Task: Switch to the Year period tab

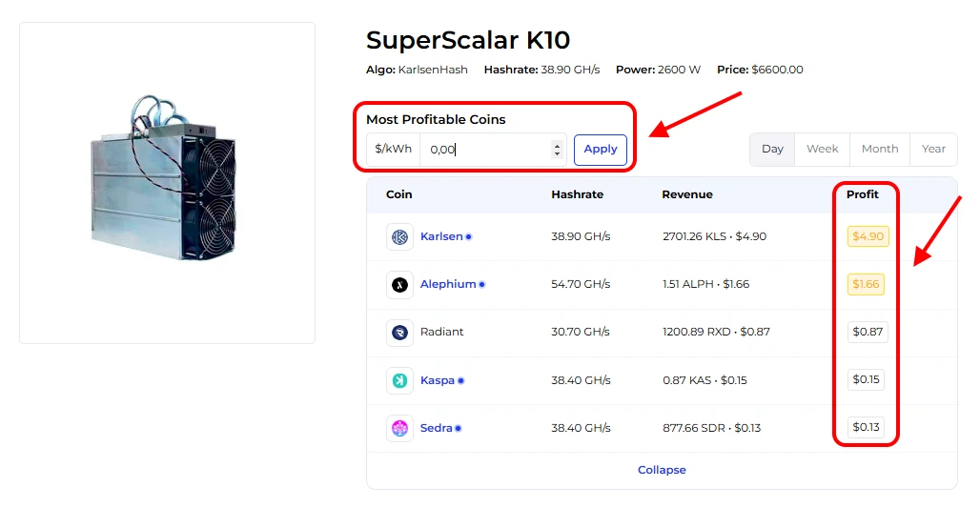Action: click(933, 149)
